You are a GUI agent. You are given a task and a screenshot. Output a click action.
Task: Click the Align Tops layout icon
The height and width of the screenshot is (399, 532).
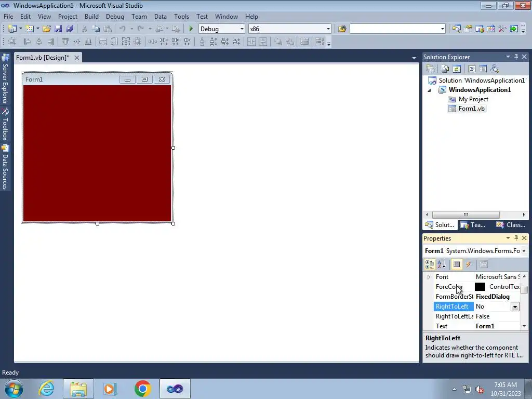tap(65, 42)
